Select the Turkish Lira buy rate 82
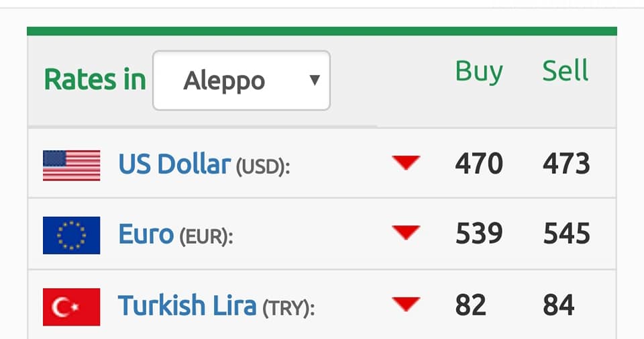This screenshot has height=339, width=644. [x=471, y=305]
